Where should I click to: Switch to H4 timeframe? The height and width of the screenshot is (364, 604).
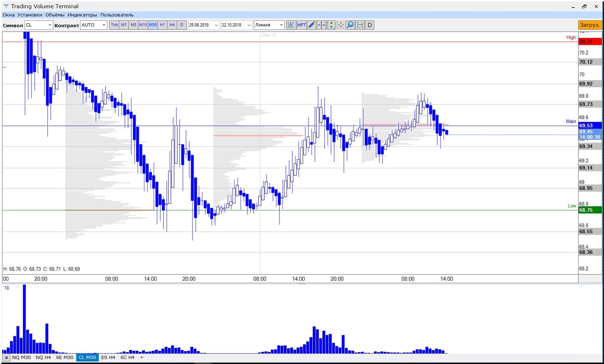click(x=172, y=25)
